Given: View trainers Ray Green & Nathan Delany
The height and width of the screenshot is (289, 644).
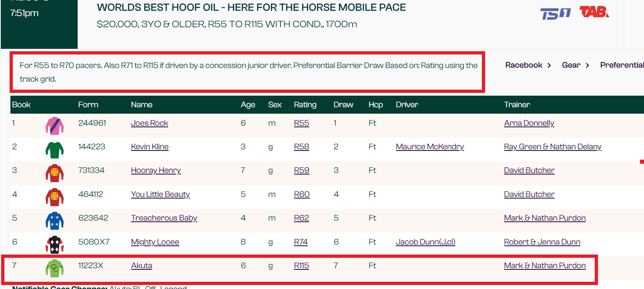Looking at the screenshot, I should [552, 147].
